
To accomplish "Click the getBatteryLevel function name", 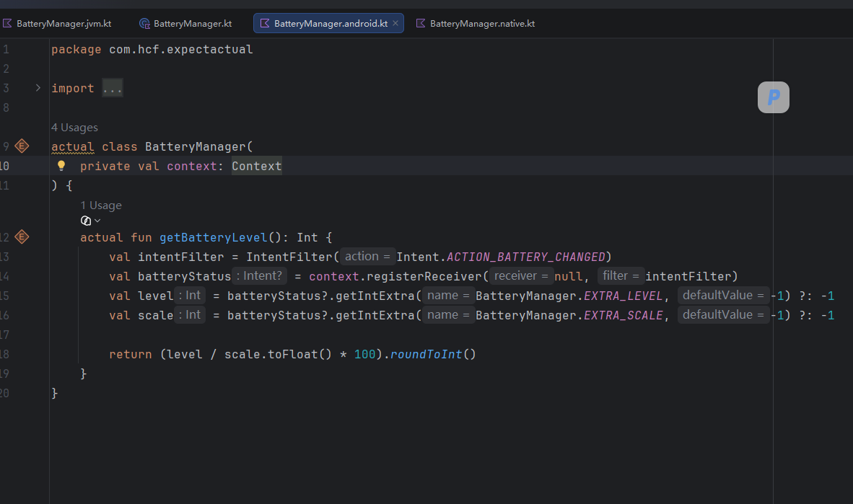I will point(214,238).
